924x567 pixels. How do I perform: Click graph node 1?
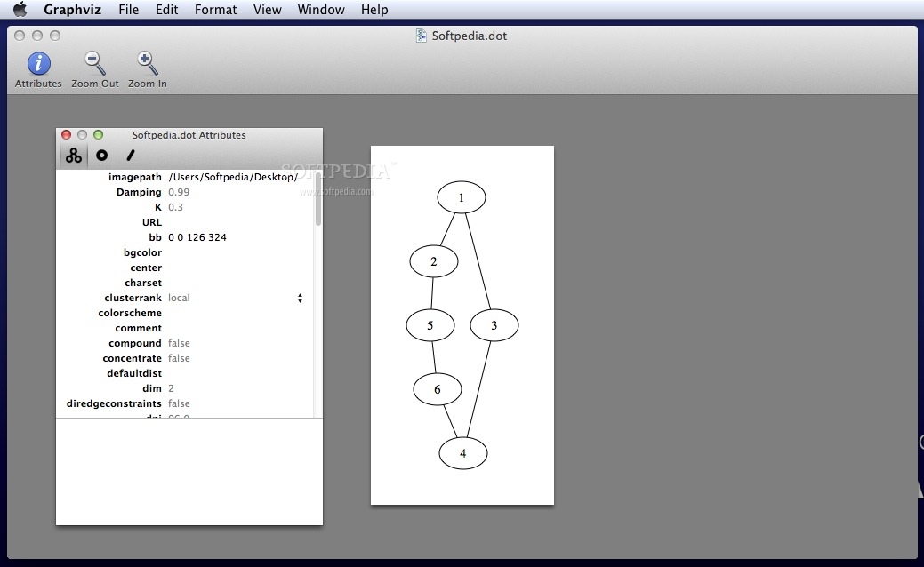(x=462, y=197)
